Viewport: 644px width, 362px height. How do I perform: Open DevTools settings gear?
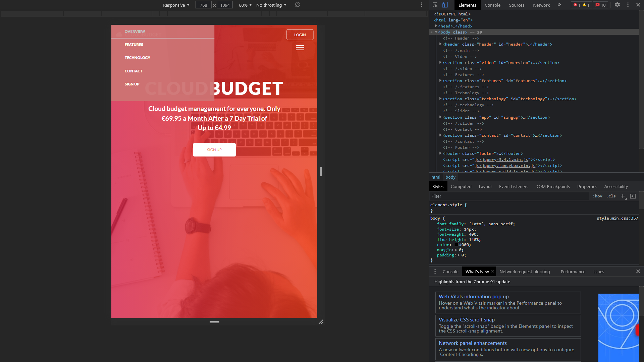pos(617,5)
